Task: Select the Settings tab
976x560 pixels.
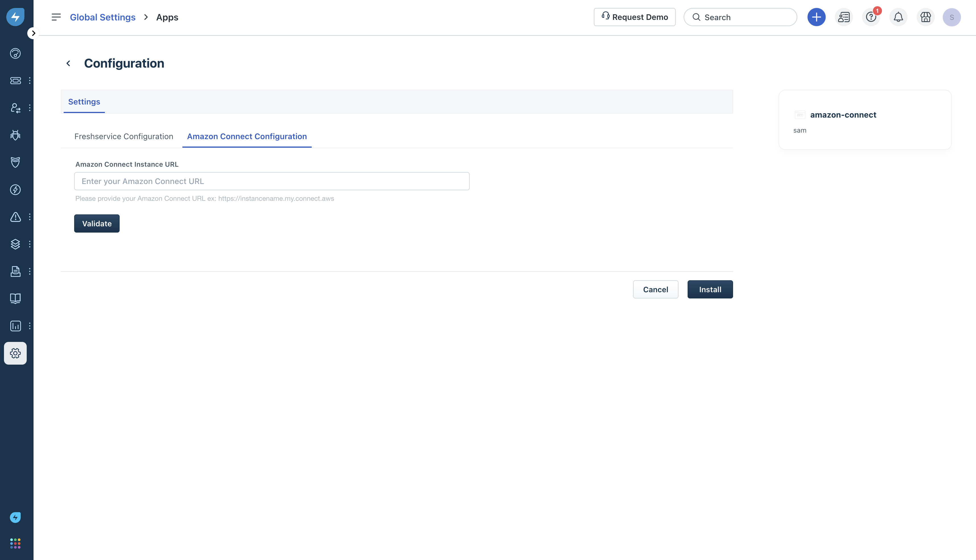Action: [84, 102]
